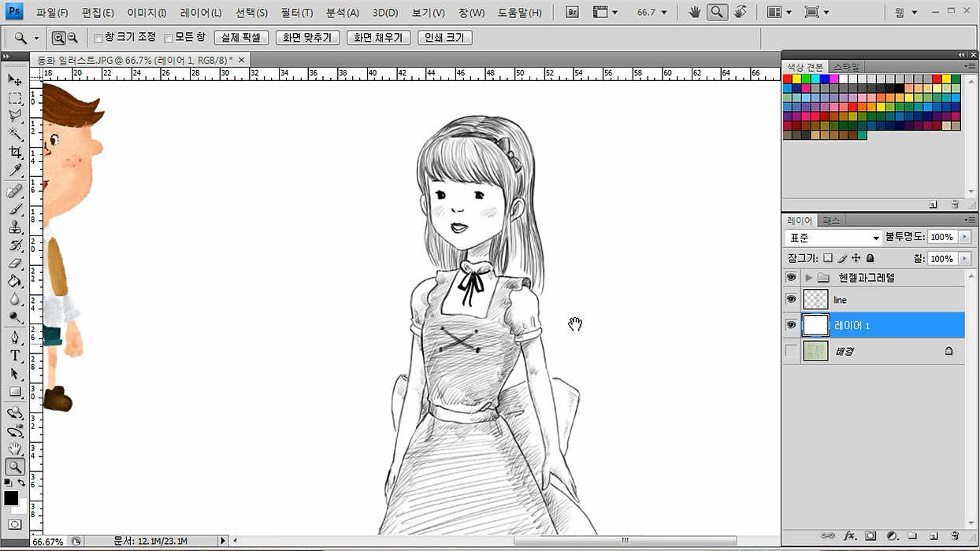
Task: Hide the line layer
Action: [x=791, y=300]
